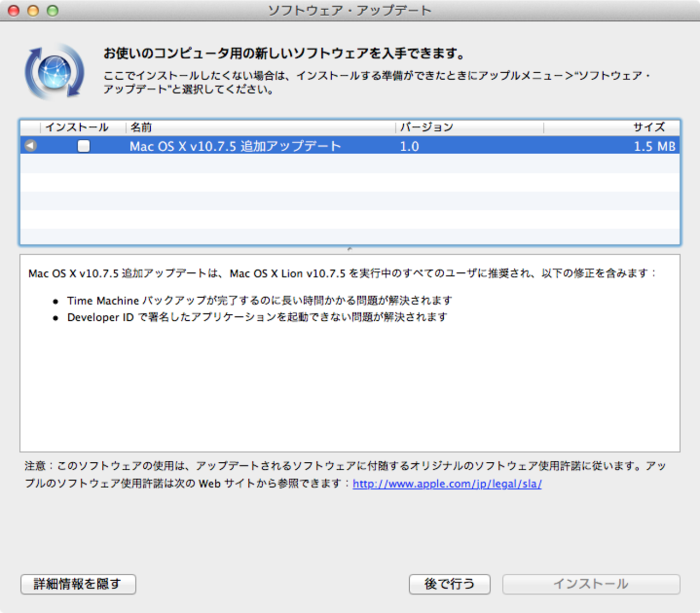Sort by the 名前 column header

click(261, 127)
